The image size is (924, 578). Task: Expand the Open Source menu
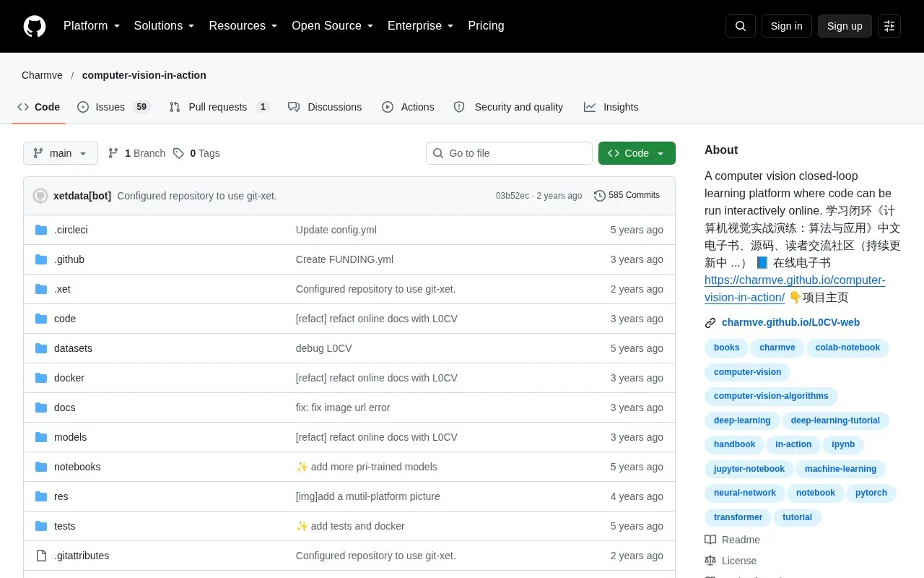coord(333,26)
